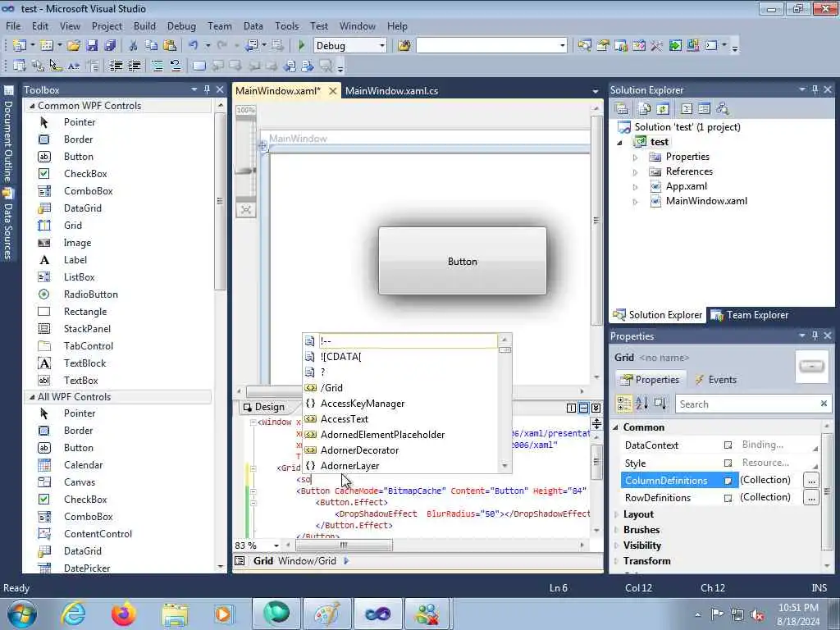Open Internet Explorer from the taskbar
840x630 pixels.
73,614
